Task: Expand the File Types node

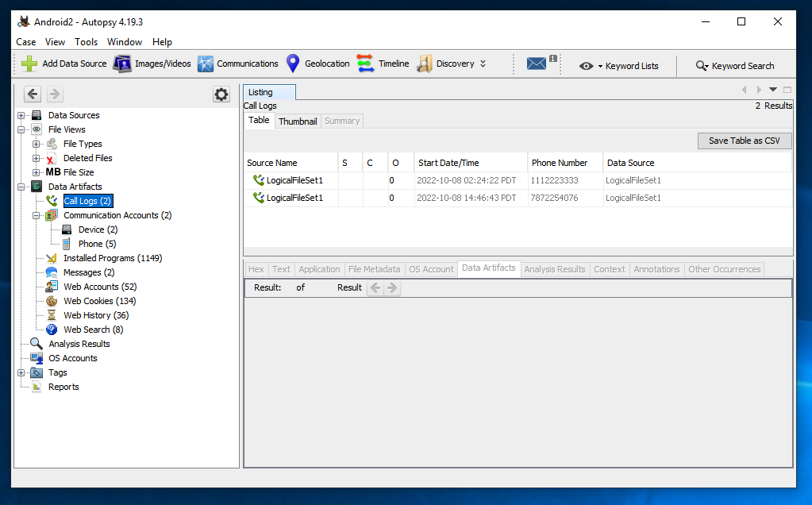Action: click(37, 144)
